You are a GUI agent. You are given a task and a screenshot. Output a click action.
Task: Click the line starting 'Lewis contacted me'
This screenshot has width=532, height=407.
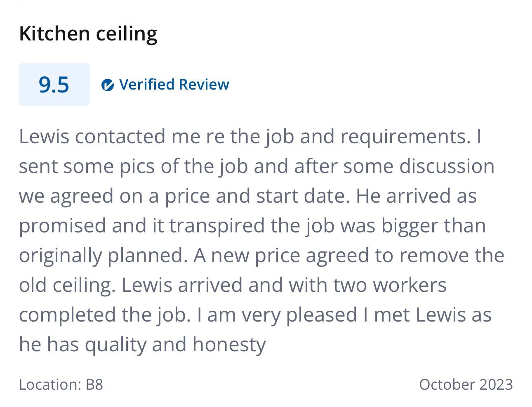pos(250,137)
